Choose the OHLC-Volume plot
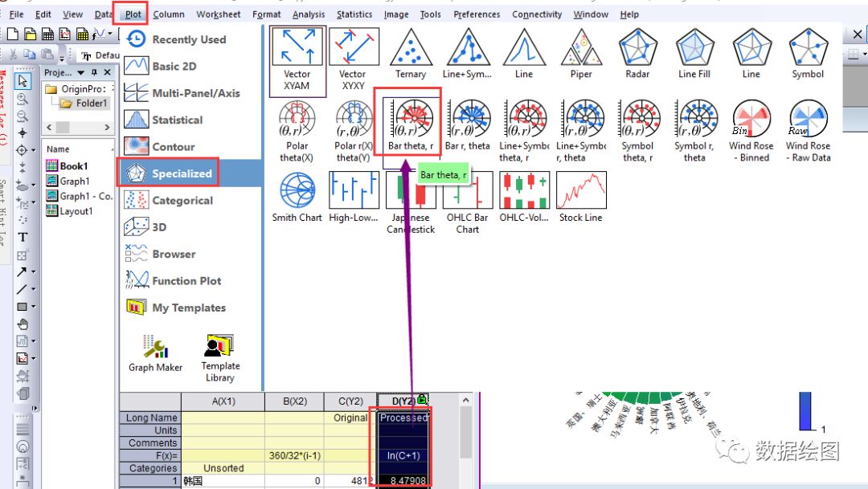 [524, 198]
